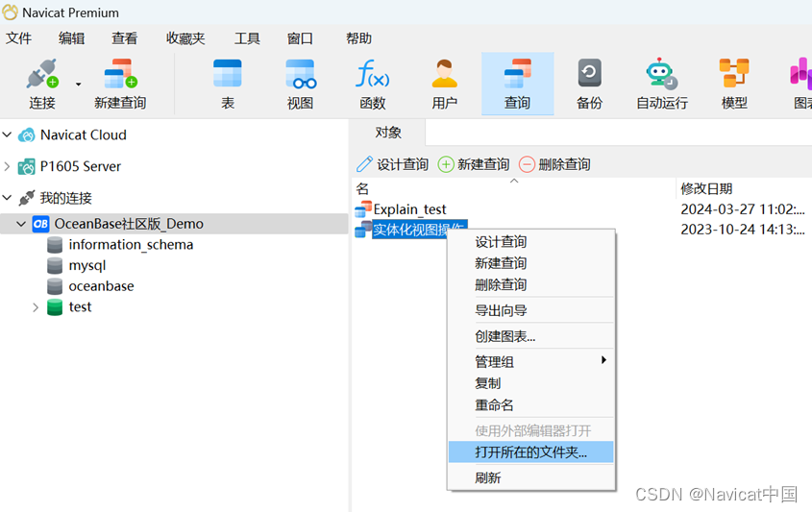Select the information_schema tree row label
The image size is (812, 512).
click(131, 245)
